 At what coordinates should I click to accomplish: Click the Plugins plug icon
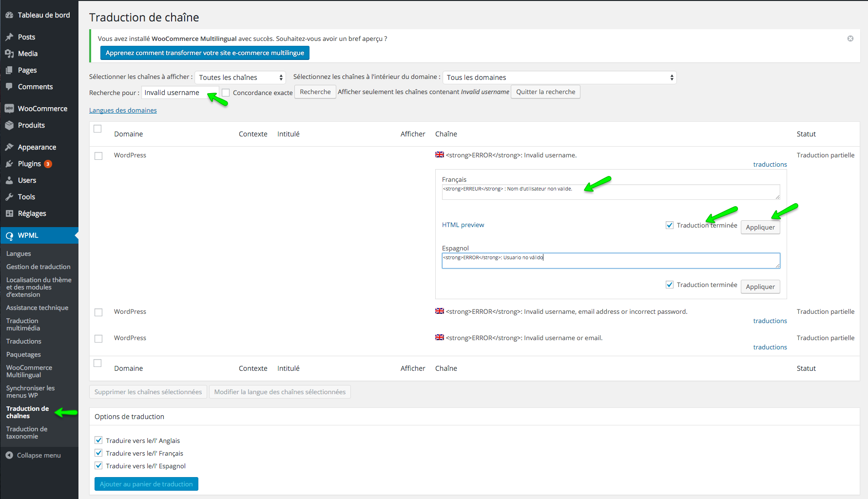coord(9,164)
